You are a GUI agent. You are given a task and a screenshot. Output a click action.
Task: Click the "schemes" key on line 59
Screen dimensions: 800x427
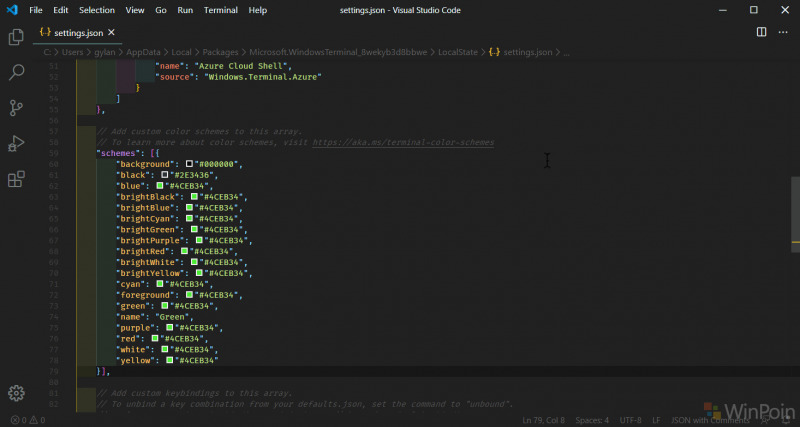(x=116, y=153)
